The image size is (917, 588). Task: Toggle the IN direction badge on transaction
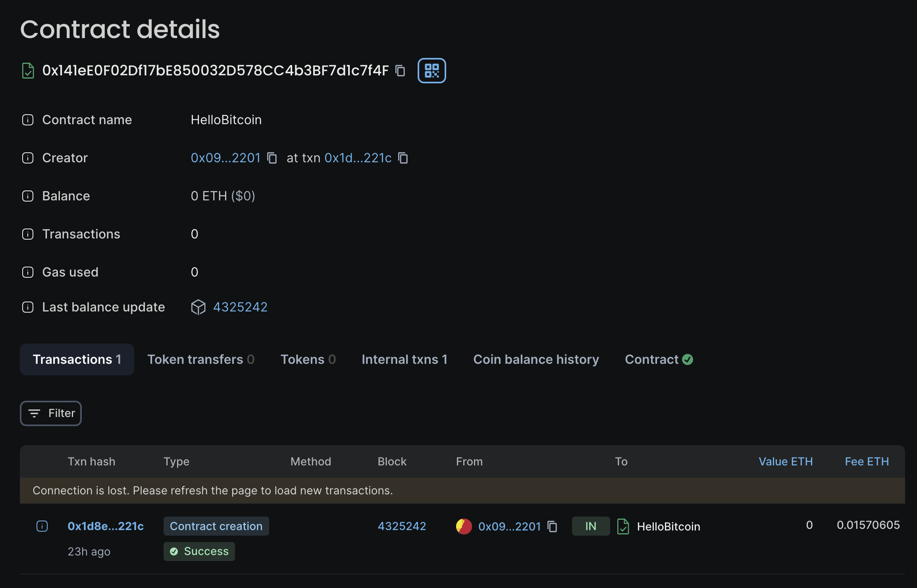(x=591, y=526)
